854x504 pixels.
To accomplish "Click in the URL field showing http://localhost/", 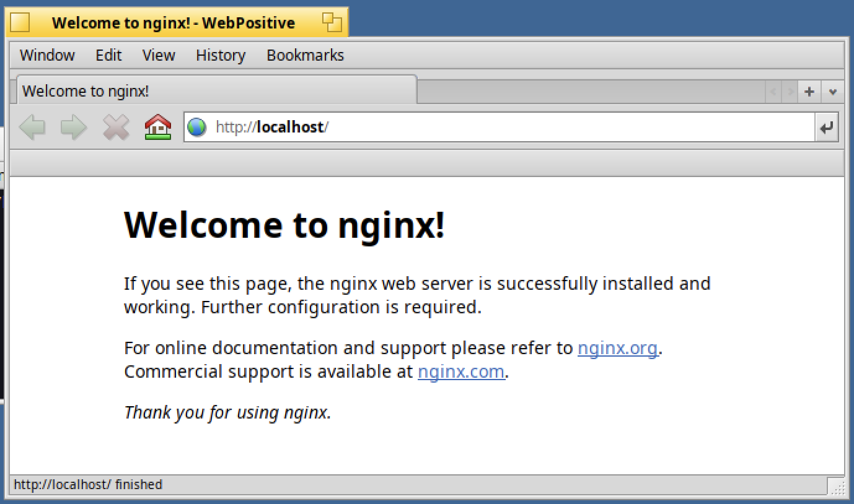I will point(499,128).
